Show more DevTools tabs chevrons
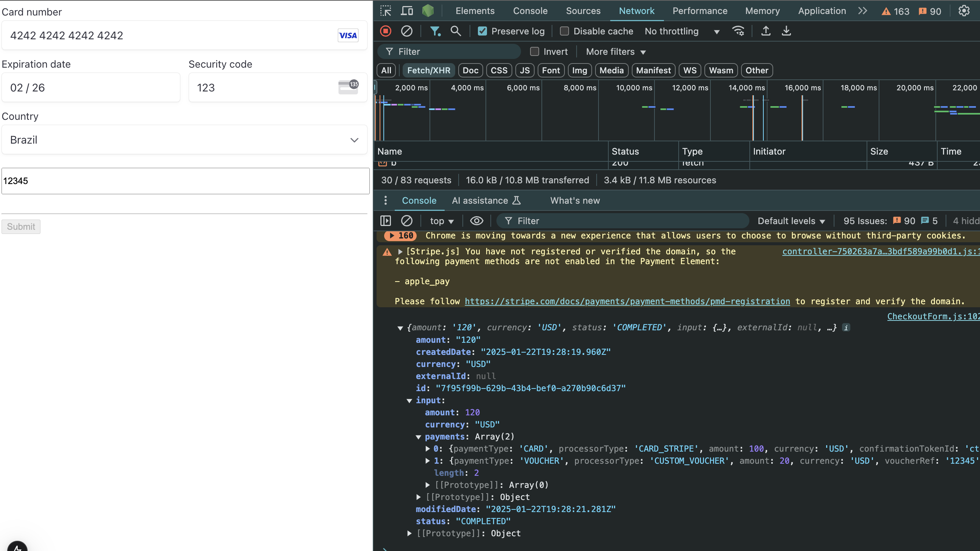Image resolution: width=980 pixels, height=551 pixels. (x=862, y=11)
